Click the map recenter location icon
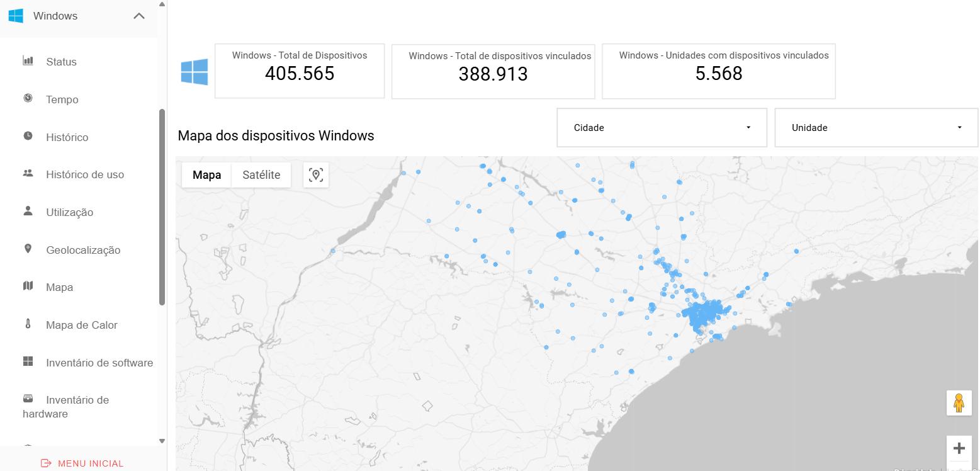The image size is (980, 471). click(x=316, y=175)
